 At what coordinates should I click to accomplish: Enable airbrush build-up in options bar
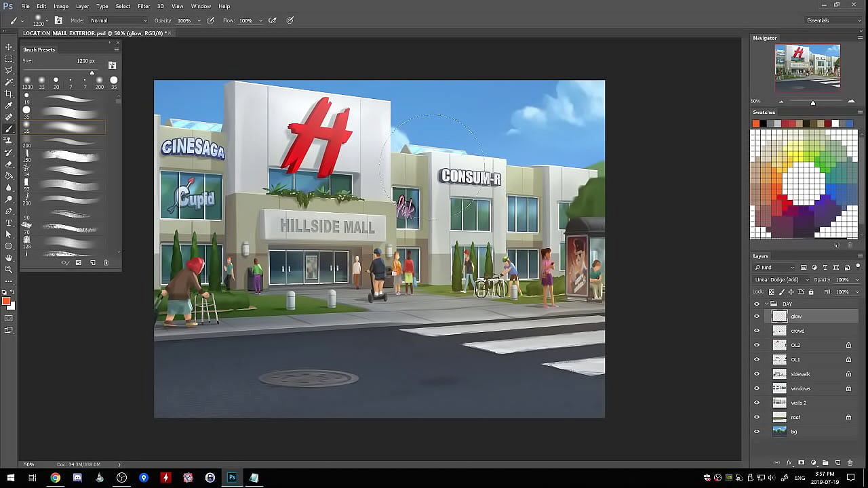[x=273, y=20]
